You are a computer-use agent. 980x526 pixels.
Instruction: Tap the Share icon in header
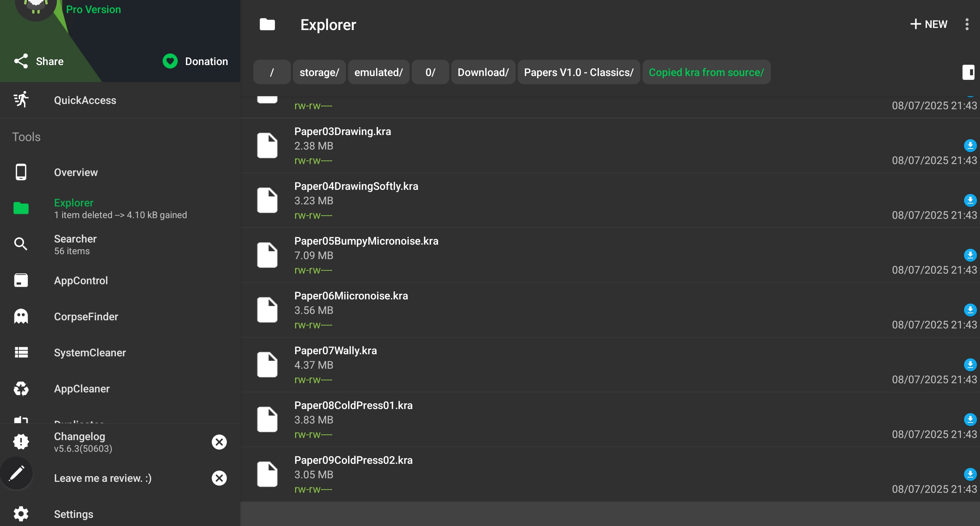[21, 61]
